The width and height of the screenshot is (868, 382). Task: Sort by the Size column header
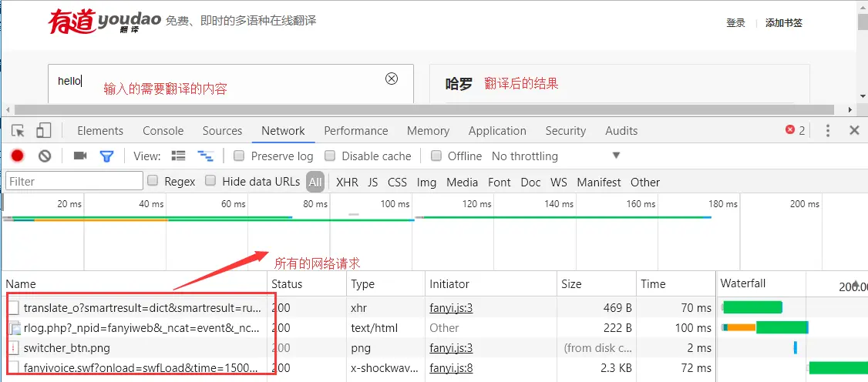[x=596, y=284]
